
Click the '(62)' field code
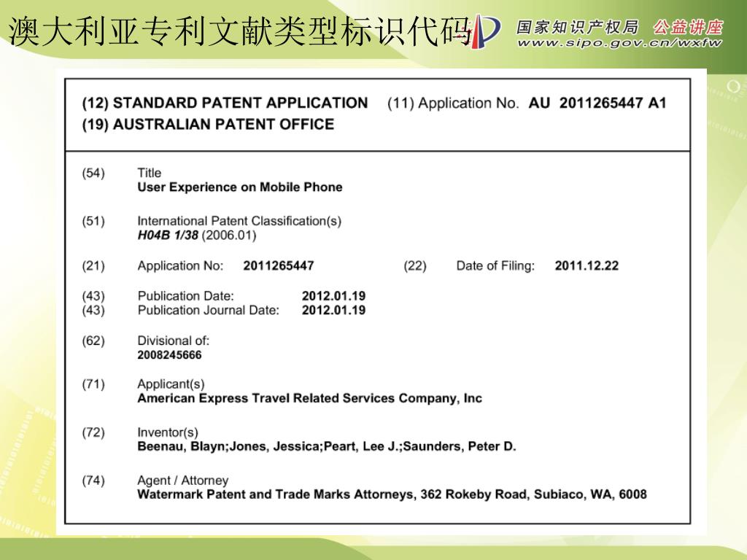[93, 341]
